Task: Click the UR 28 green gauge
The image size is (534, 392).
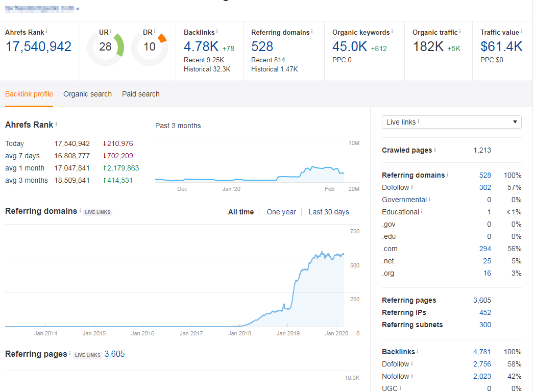Action: (106, 47)
